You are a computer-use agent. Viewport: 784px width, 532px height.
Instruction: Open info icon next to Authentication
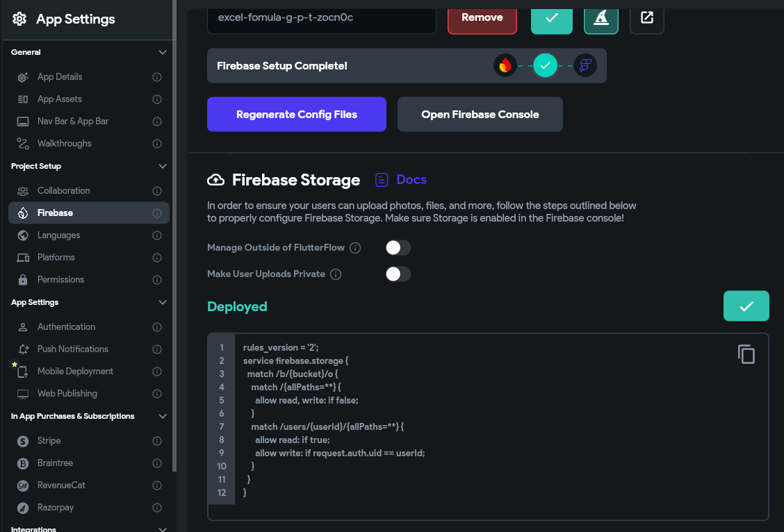[157, 327]
